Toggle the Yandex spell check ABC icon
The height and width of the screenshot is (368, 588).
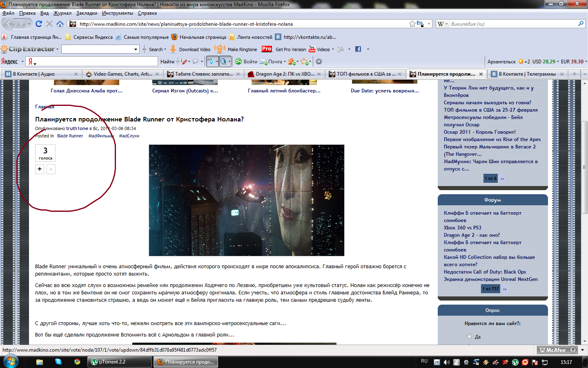(x=212, y=61)
